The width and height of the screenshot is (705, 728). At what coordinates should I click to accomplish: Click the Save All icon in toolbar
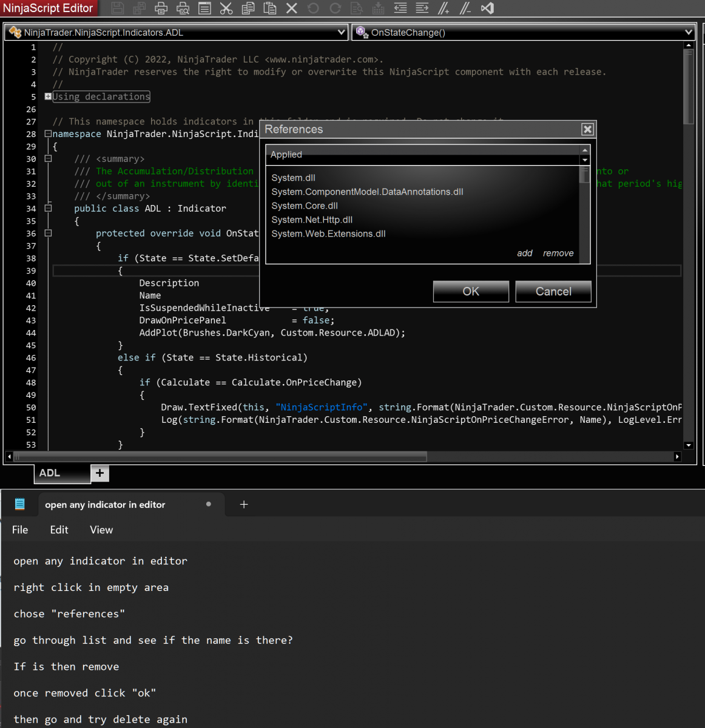coord(140,8)
